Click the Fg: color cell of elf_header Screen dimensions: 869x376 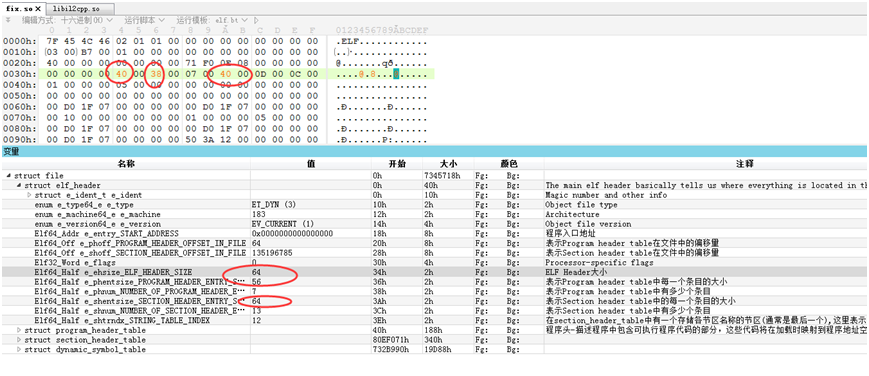pos(482,185)
